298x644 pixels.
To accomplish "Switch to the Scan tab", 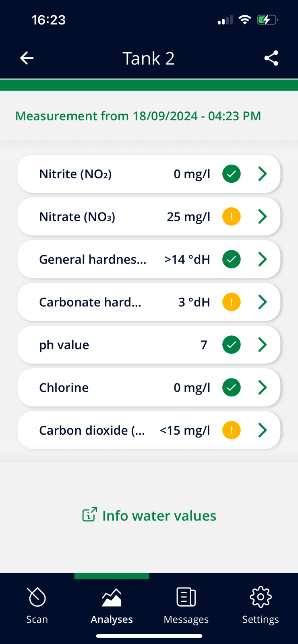I will [37, 606].
